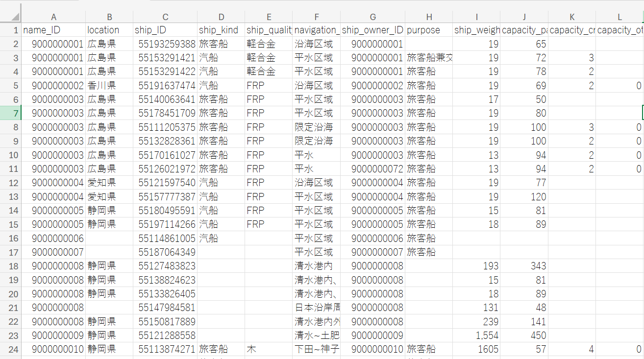Image resolution: width=644 pixels, height=359 pixels.
Task: Click cell 55121288558
Action: [x=165, y=335]
